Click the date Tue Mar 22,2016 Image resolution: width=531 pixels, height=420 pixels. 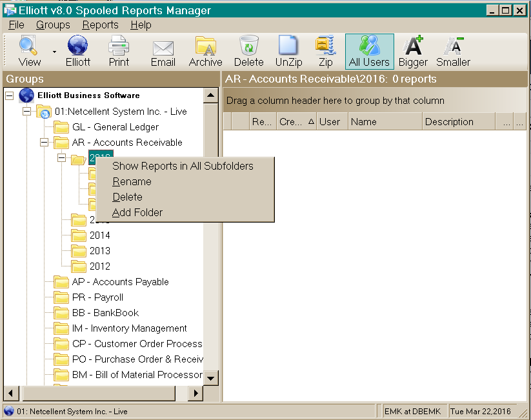[480, 412]
